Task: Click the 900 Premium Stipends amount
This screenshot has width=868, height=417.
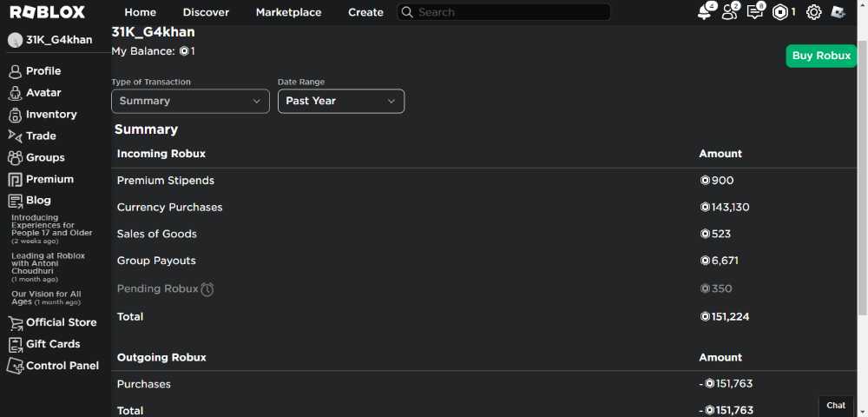Action: coord(717,181)
